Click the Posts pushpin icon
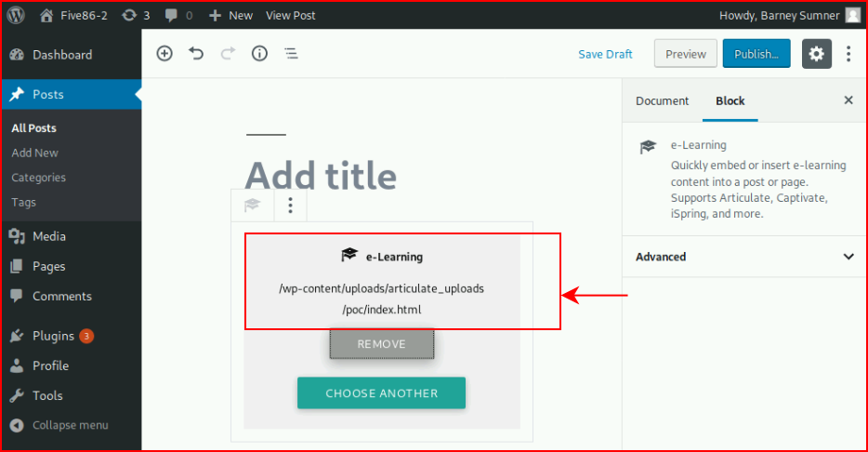This screenshot has width=868, height=452. [x=17, y=94]
